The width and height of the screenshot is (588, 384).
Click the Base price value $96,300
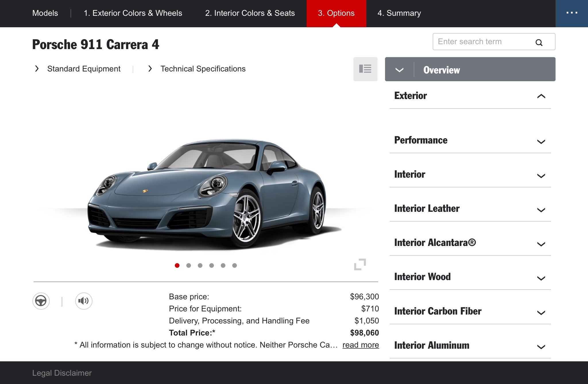(364, 297)
